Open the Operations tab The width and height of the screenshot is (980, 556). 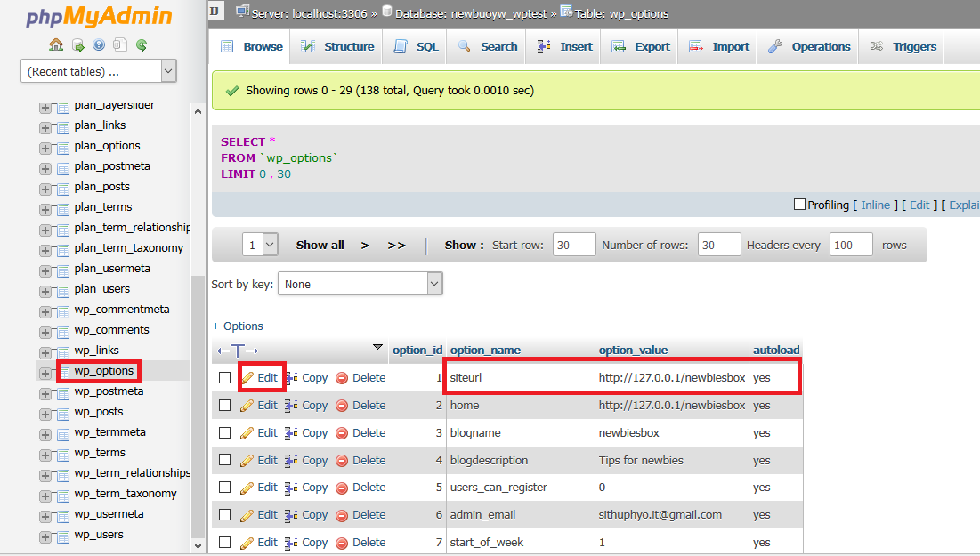(809, 46)
